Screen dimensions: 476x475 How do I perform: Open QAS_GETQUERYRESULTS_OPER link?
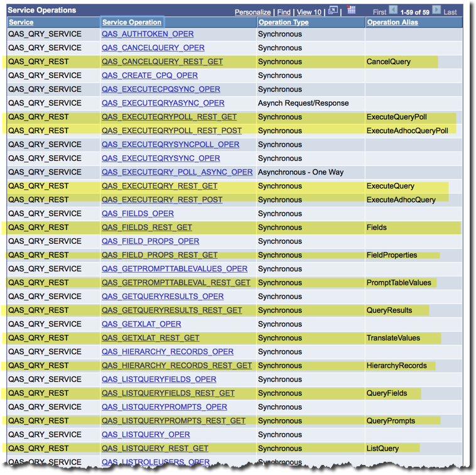(163, 297)
